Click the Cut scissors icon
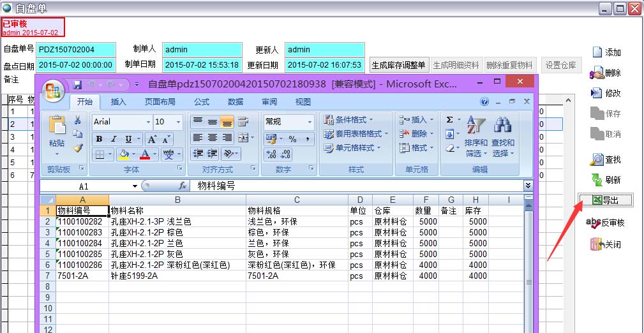This screenshot has height=333, width=644. (x=77, y=120)
